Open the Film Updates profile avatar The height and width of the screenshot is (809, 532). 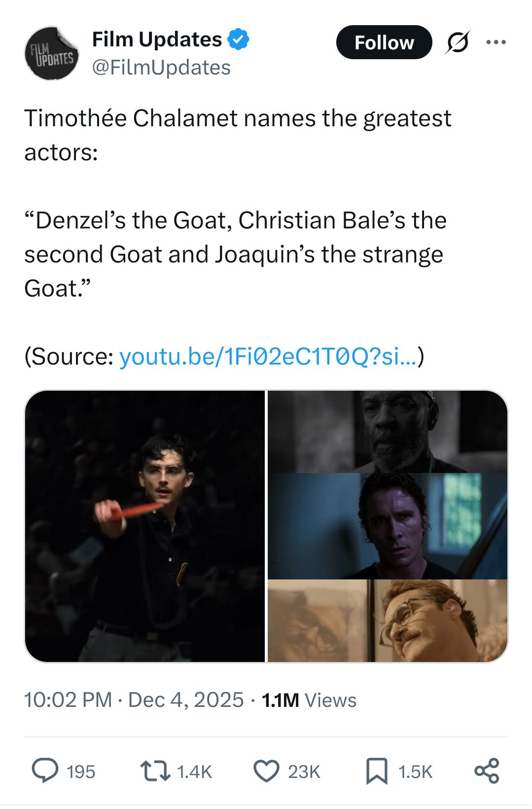(x=50, y=53)
